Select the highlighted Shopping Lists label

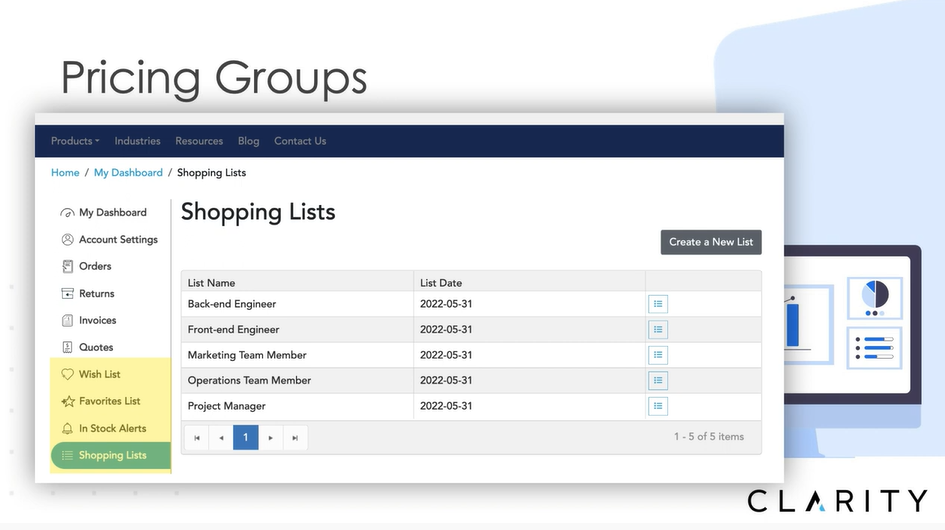(x=113, y=455)
